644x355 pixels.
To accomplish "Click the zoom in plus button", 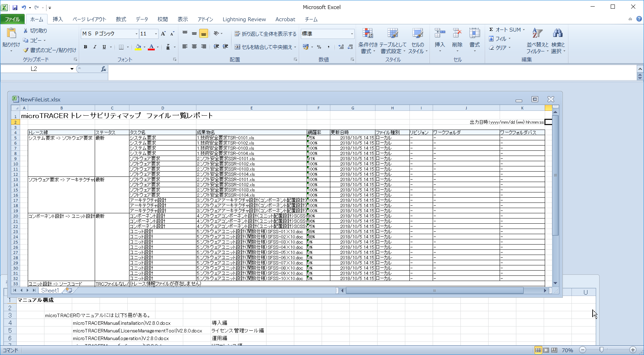I will point(633,350).
